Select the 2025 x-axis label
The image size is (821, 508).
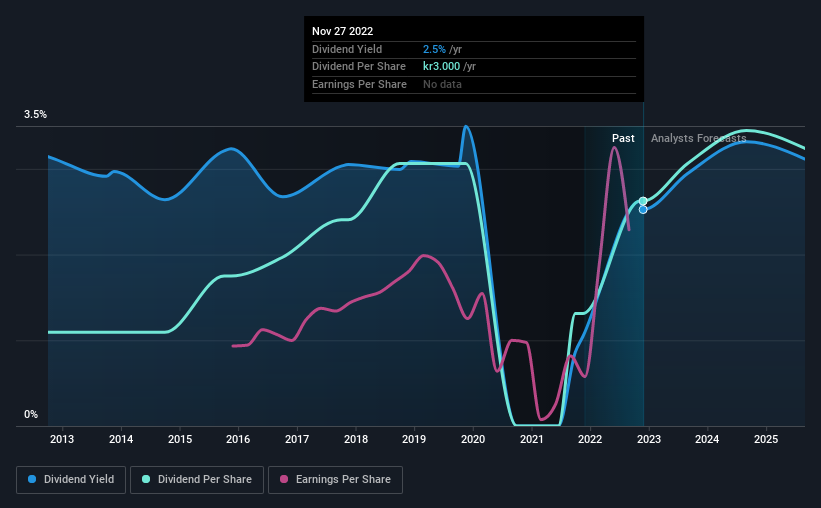pos(765,439)
